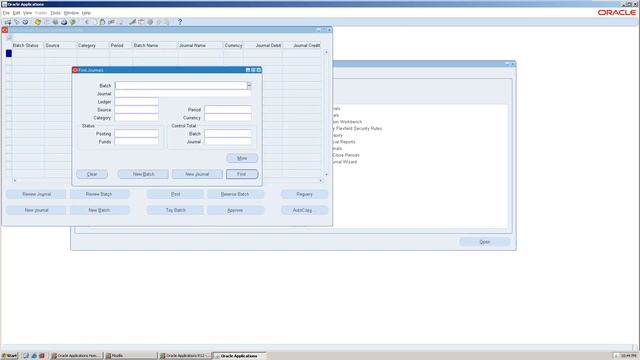Click the Find button in Find Journals

(242, 174)
